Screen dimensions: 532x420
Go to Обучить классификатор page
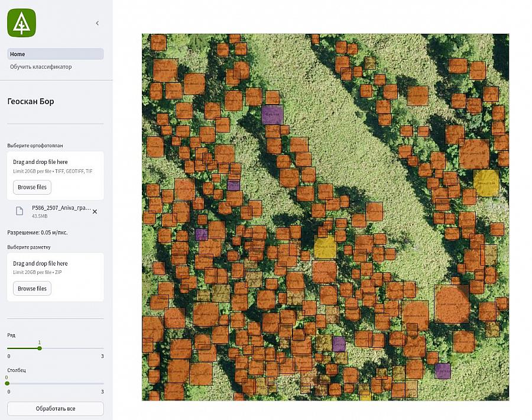(41, 67)
